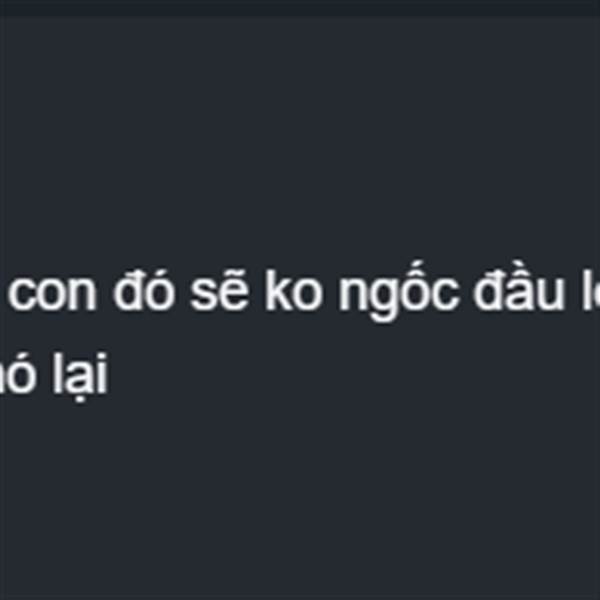
Task: Select the word "đó" in the text
Action: 144,289
